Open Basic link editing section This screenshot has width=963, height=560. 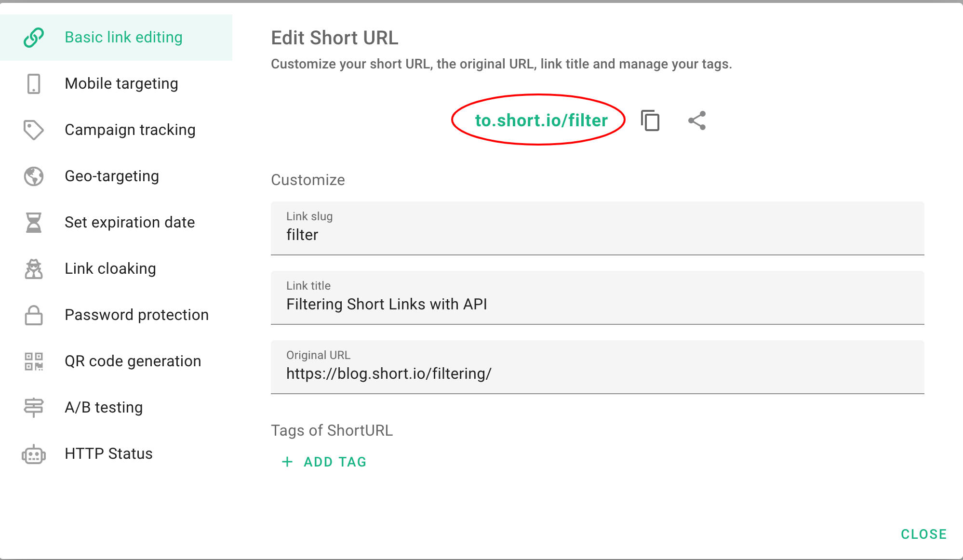tap(123, 38)
